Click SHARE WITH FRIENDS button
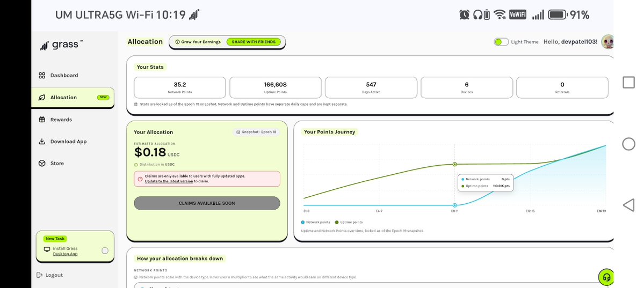Image resolution: width=644 pixels, height=288 pixels. click(x=254, y=42)
